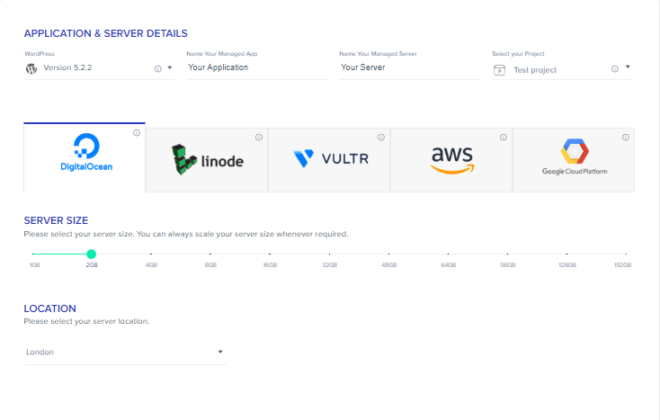Click the Your Application name field

(258, 68)
